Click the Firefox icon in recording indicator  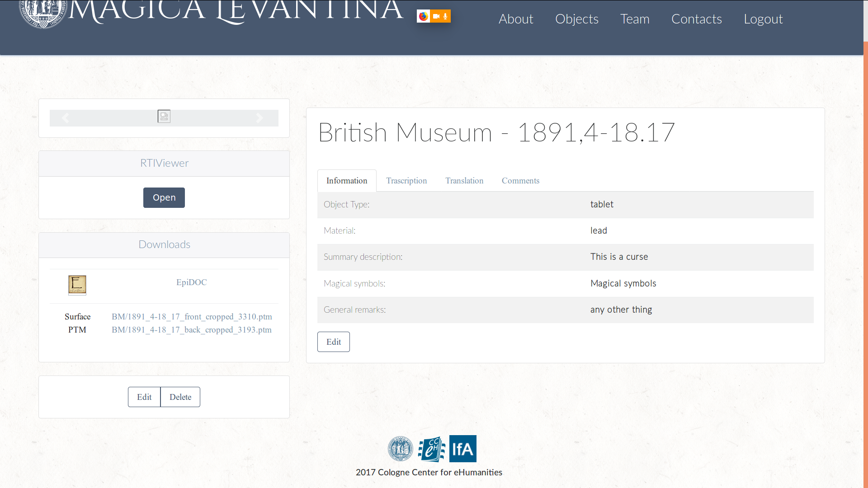pos(423,16)
